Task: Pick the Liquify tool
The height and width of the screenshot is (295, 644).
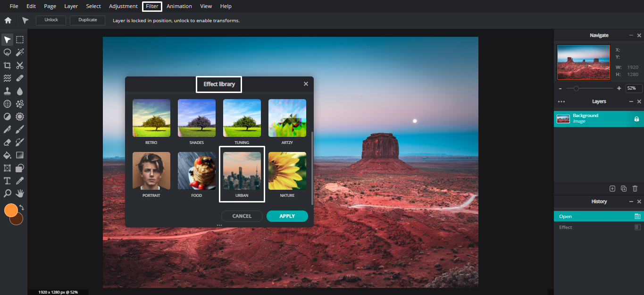Action: tap(7, 78)
